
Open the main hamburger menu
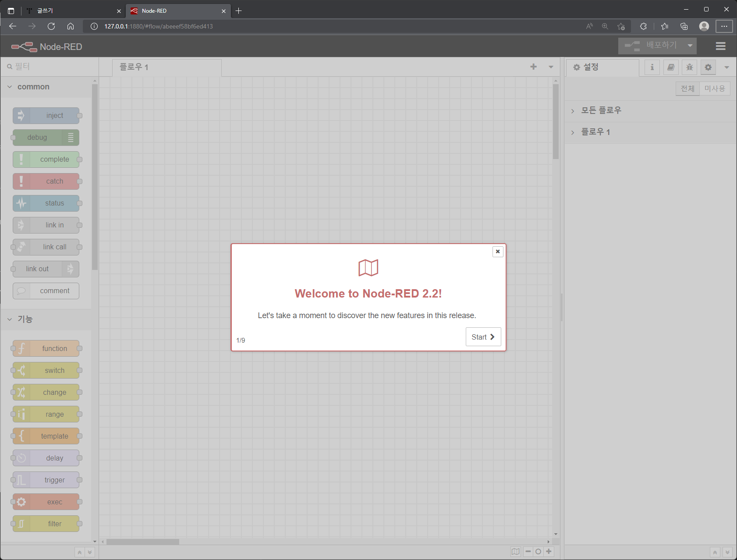click(x=720, y=46)
